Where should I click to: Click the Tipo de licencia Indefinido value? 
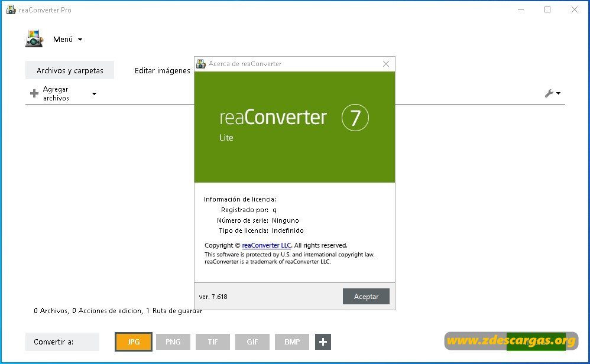pyautogui.click(x=288, y=230)
